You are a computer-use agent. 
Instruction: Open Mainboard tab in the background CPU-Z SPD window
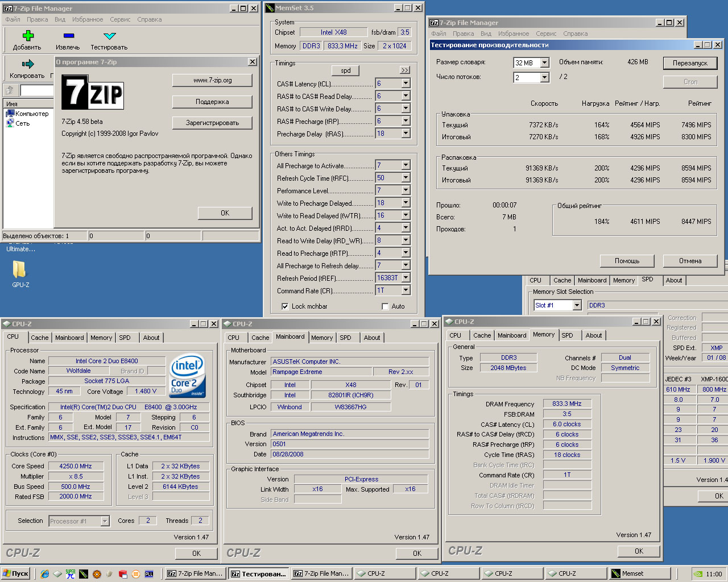[x=592, y=280]
